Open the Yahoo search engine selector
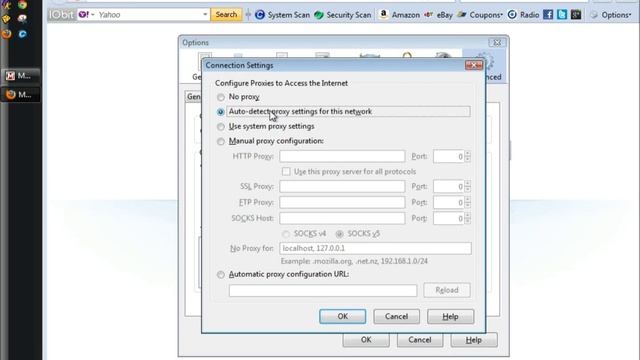This screenshot has width=640, height=360. (x=87, y=15)
